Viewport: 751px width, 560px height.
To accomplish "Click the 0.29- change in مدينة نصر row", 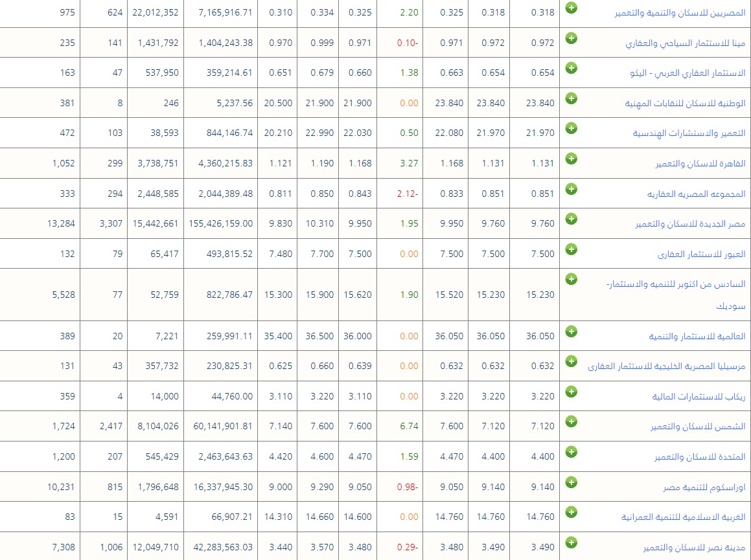I will pos(407,547).
